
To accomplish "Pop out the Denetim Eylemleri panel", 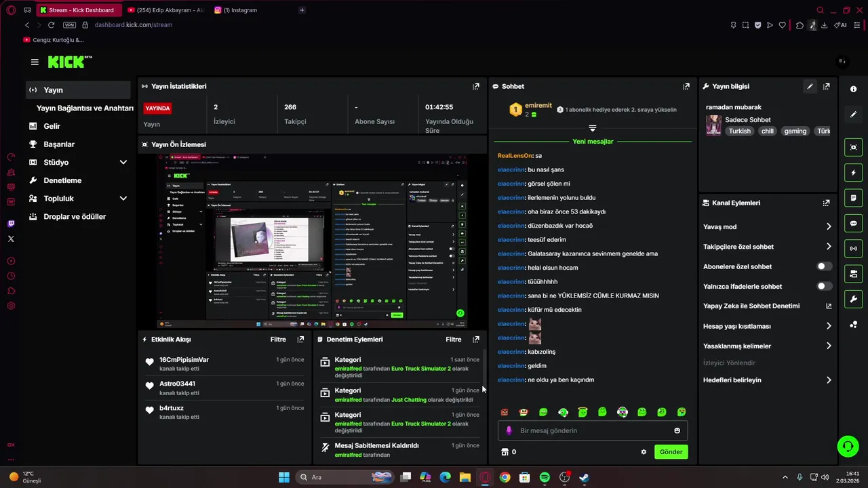I will click(x=476, y=339).
